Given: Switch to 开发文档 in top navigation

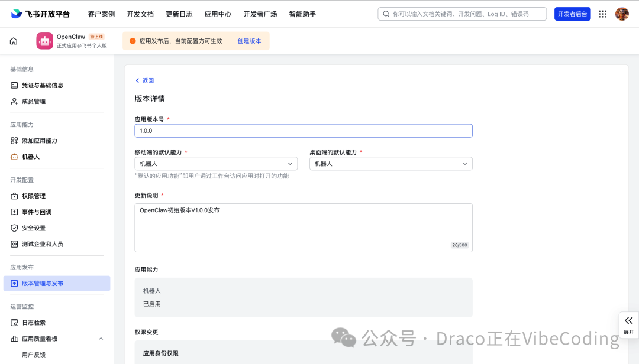Looking at the screenshot, I should [140, 14].
